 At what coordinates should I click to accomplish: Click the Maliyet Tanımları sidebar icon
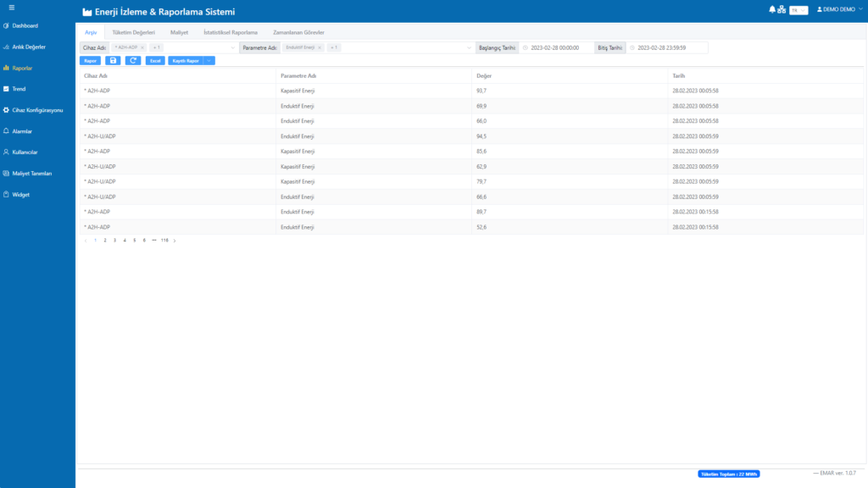tap(6, 173)
